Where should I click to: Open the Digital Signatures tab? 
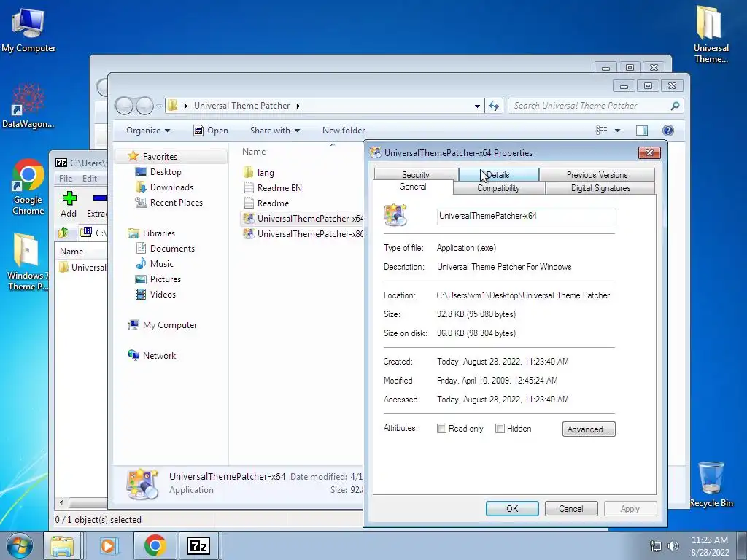tap(601, 188)
